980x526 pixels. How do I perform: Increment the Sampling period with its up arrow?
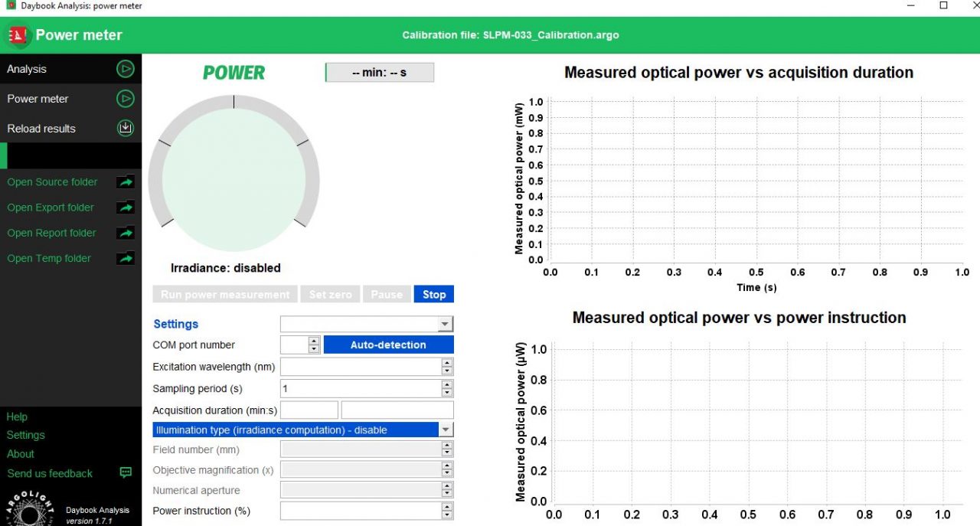(x=446, y=384)
